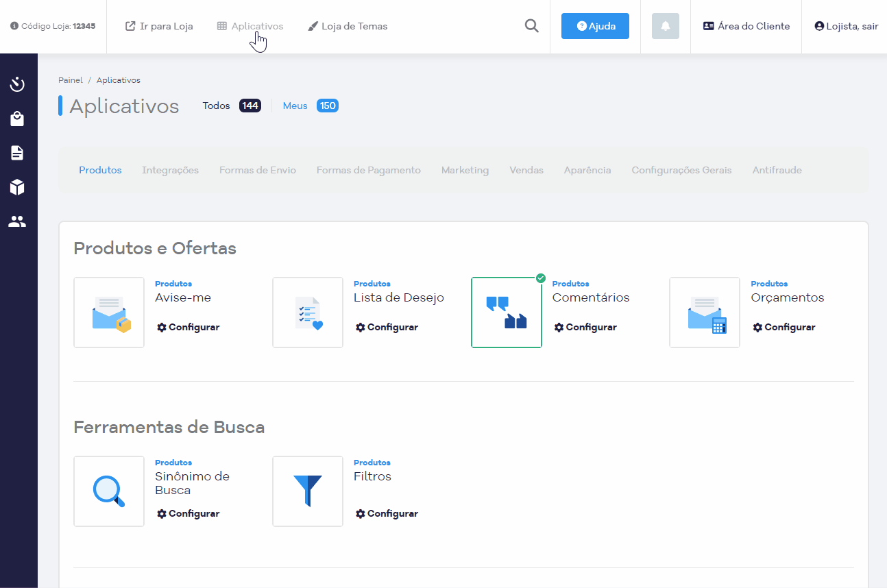This screenshot has width=887, height=588.
Task: Open the dashboard speedometer sidebar icon
Action: click(17, 84)
